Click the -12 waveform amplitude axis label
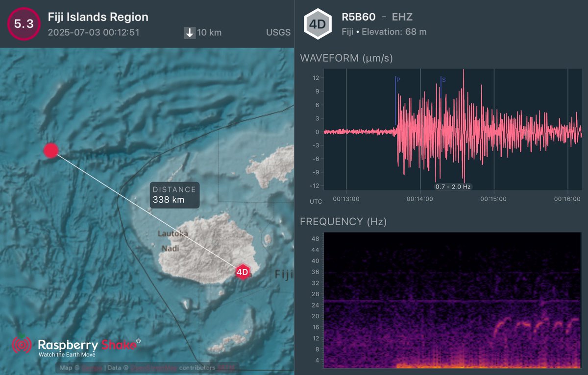The width and height of the screenshot is (588, 375). [315, 186]
